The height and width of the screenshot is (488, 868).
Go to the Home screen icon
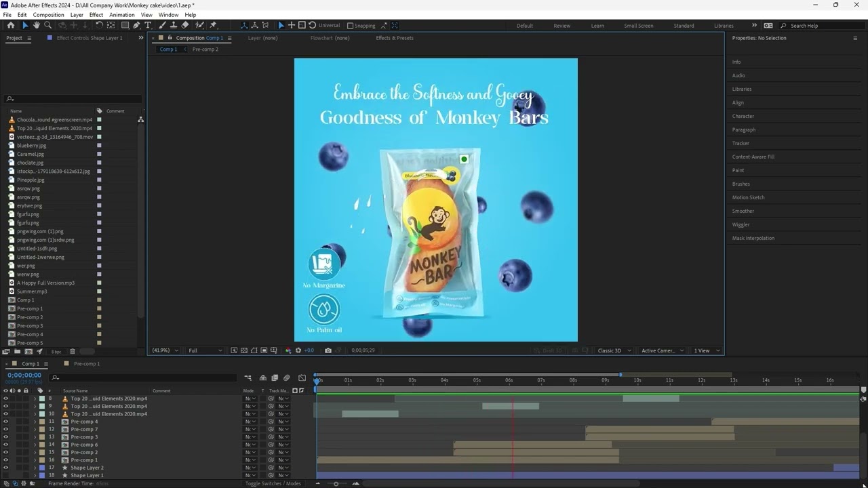(x=11, y=25)
